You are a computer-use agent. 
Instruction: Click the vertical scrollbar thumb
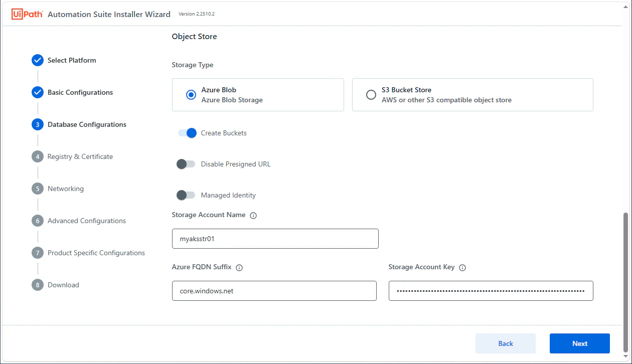click(625, 282)
